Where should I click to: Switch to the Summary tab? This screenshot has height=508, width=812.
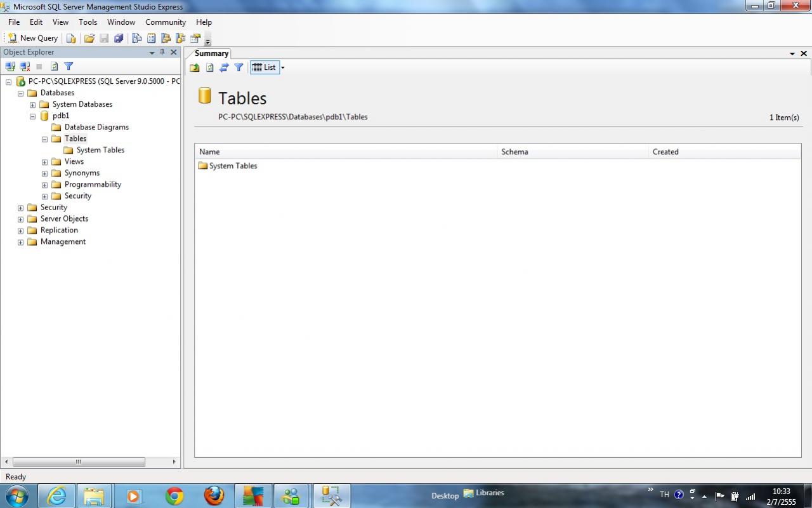click(211, 53)
